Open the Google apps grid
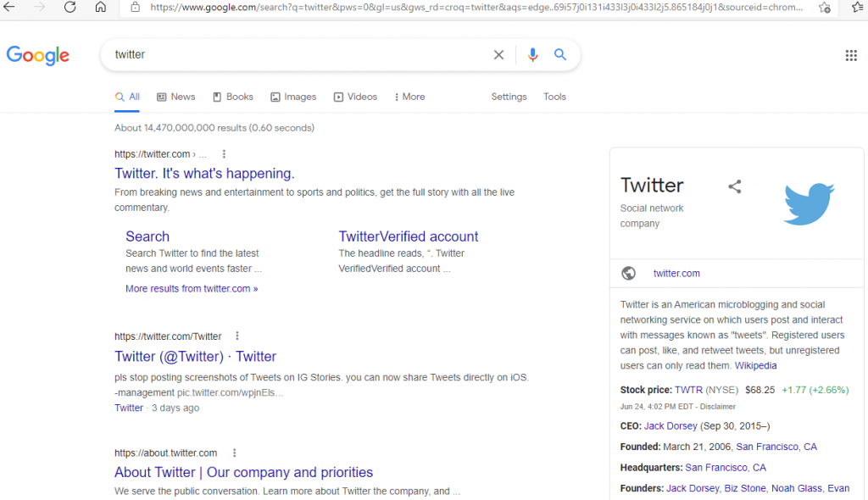868x500 pixels. click(x=851, y=55)
